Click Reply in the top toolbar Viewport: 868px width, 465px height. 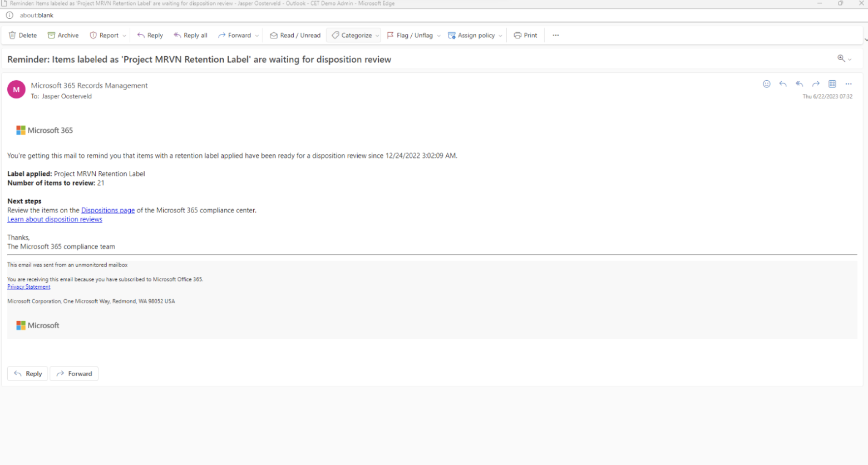[150, 35]
